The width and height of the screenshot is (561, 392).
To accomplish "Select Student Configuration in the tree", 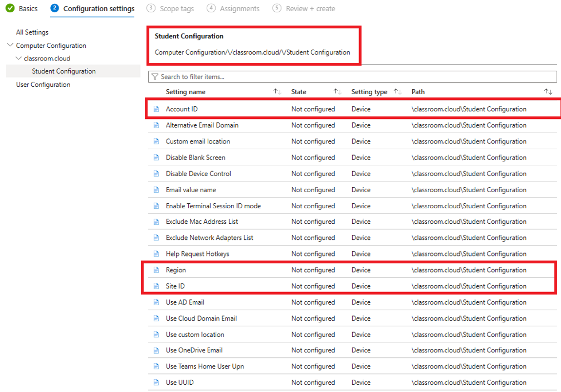I will pos(64,71).
